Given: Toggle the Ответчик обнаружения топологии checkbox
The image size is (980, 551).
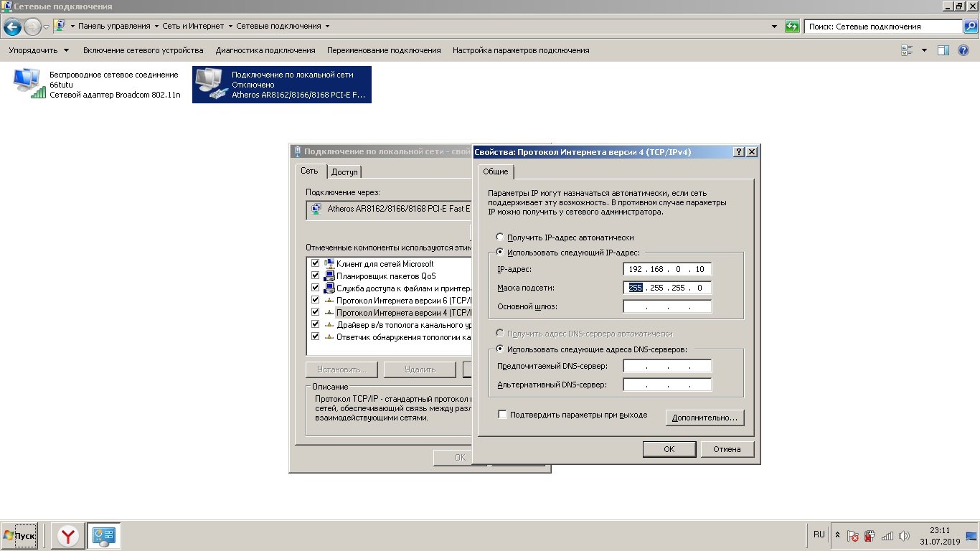Looking at the screenshot, I should pyautogui.click(x=315, y=336).
